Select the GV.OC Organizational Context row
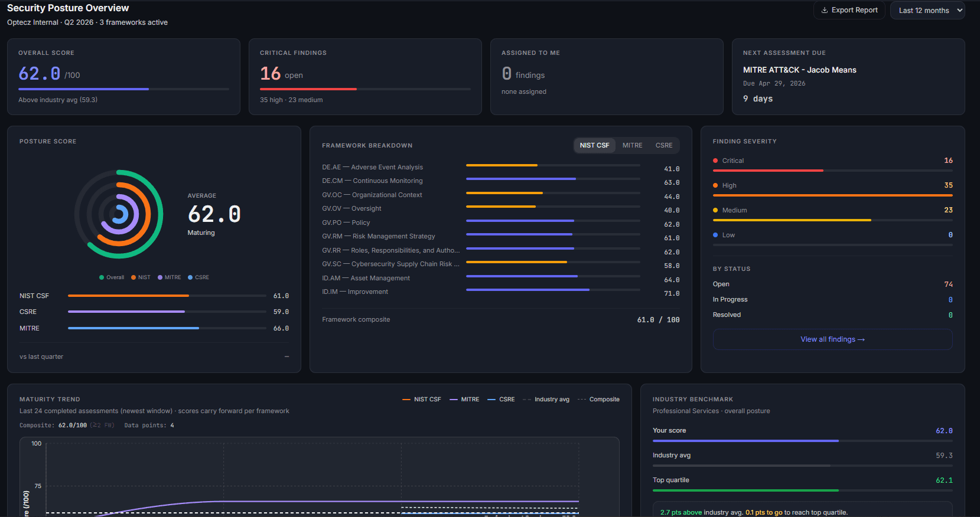 pos(501,195)
